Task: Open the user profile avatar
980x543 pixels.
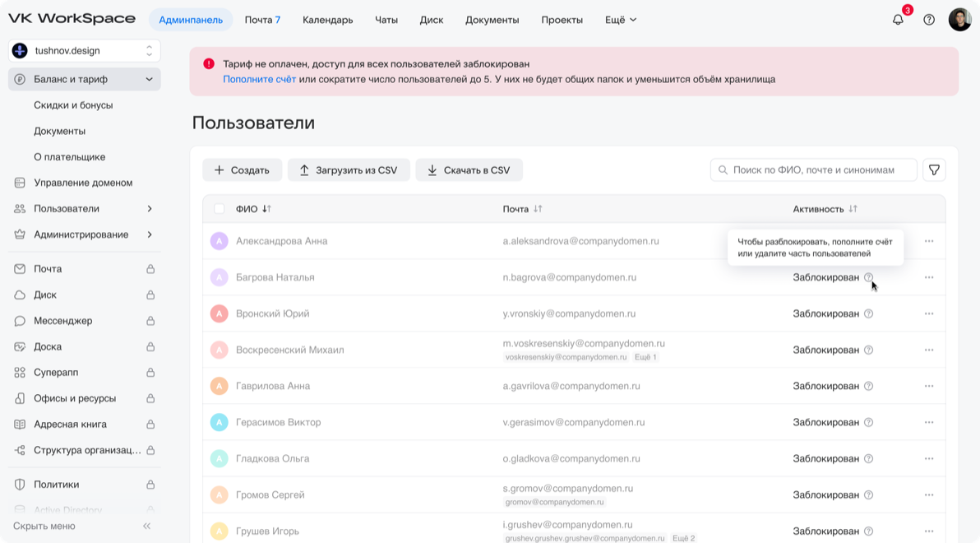Action: (960, 20)
